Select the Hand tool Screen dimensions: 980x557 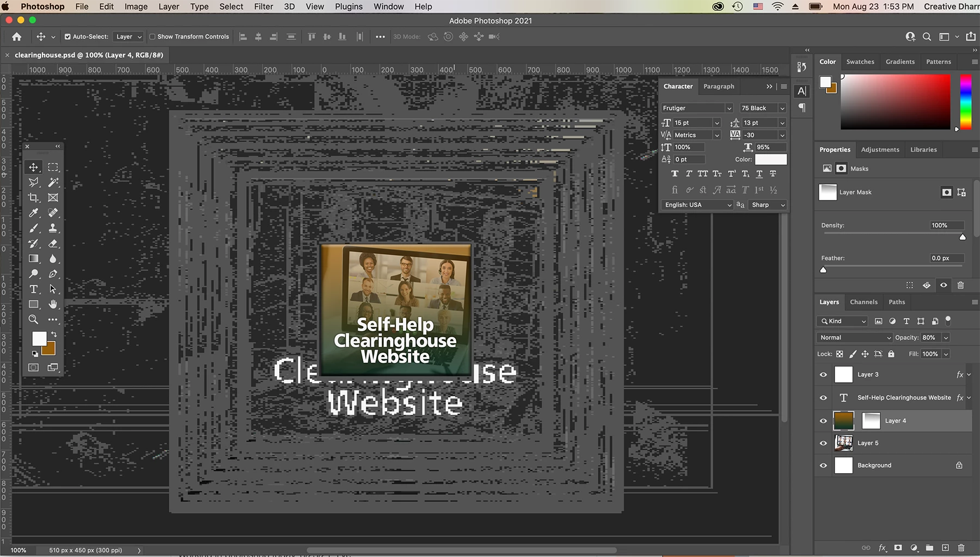coord(53,304)
